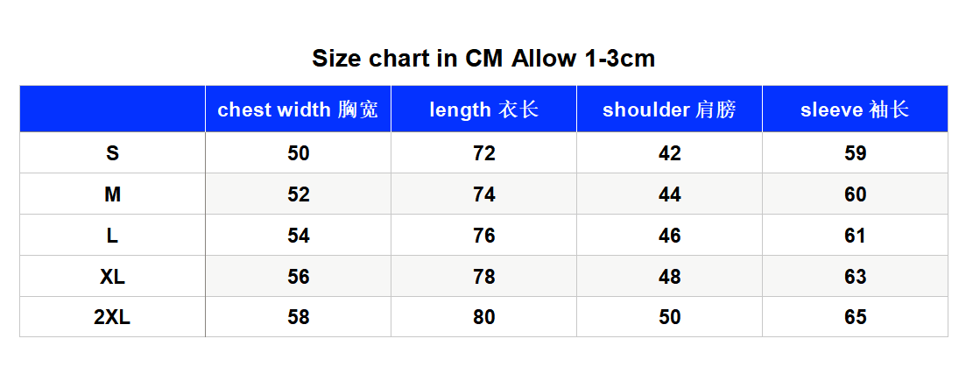Click the chest width header cell

point(298,109)
